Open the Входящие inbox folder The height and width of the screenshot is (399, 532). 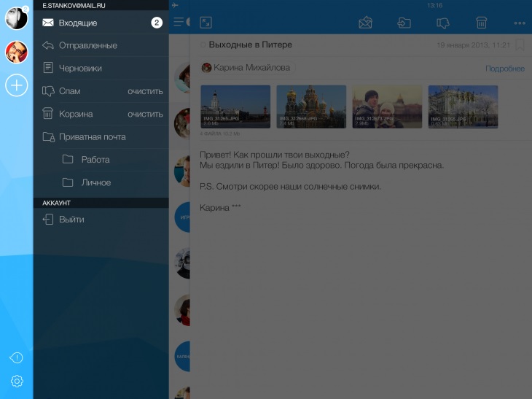click(x=78, y=23)
